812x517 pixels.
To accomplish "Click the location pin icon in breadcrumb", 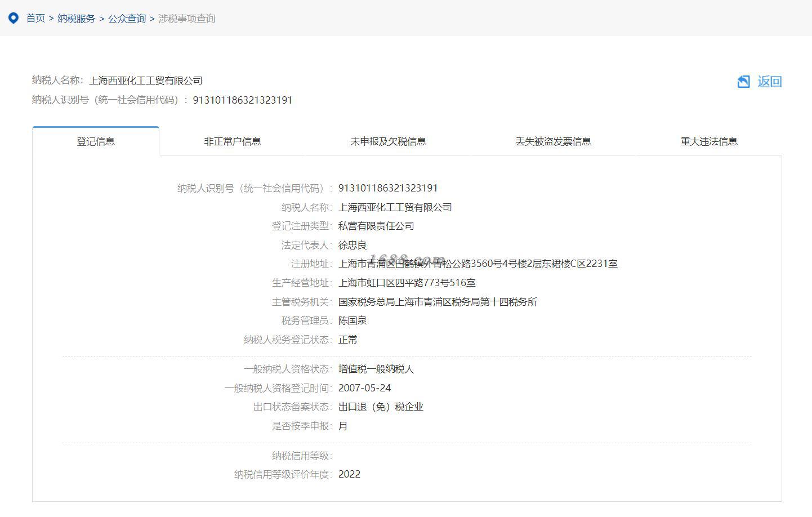I will 14,19.
